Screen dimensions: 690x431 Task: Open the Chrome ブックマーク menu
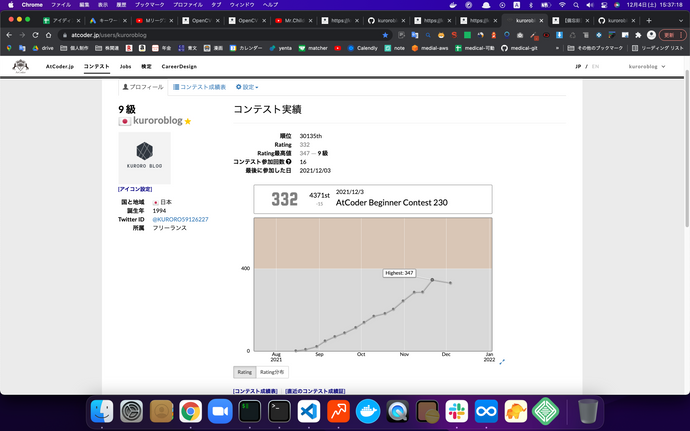pos(150,5)
